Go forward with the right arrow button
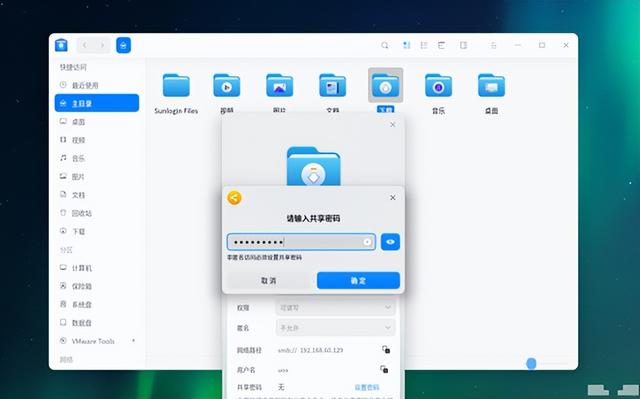Viewport: 640px width, 399px height. pyautogui.click(x=102, y=45)
